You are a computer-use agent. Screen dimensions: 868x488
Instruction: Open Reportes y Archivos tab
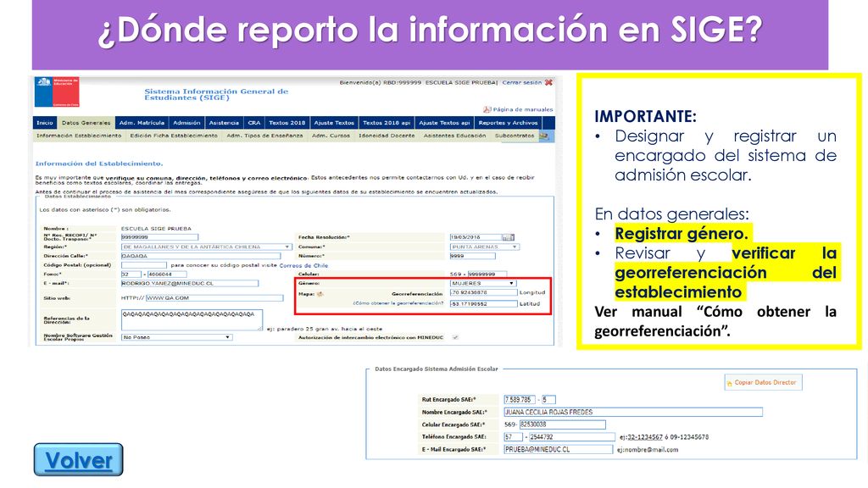[509, 123]
